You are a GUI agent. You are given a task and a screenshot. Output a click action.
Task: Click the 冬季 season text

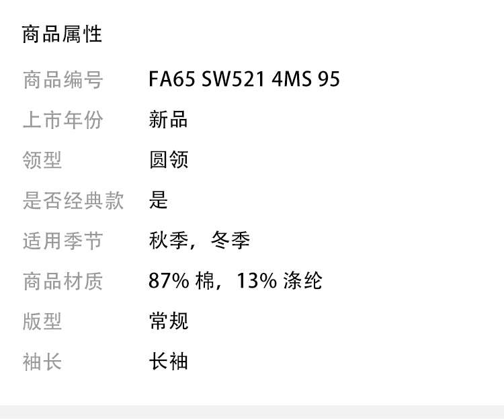coord(230,241)
